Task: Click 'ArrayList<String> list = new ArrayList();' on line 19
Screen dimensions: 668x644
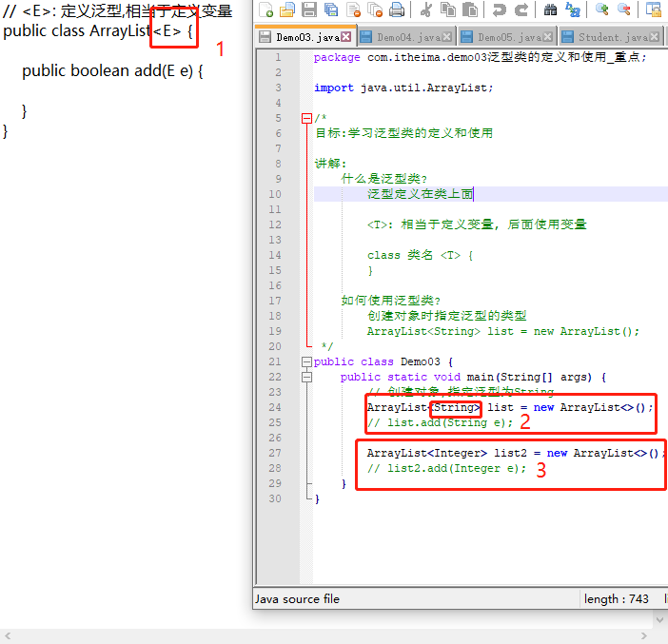Action: (x=503, y=331)
